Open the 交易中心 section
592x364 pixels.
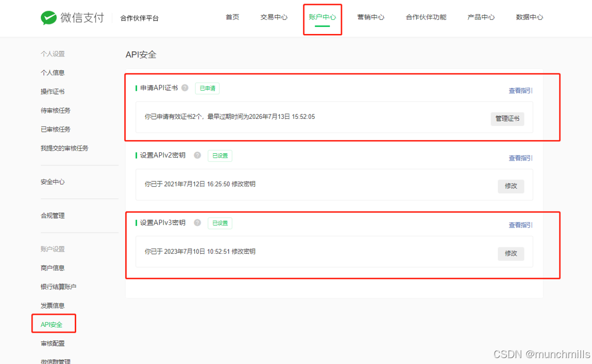(274, 17)
